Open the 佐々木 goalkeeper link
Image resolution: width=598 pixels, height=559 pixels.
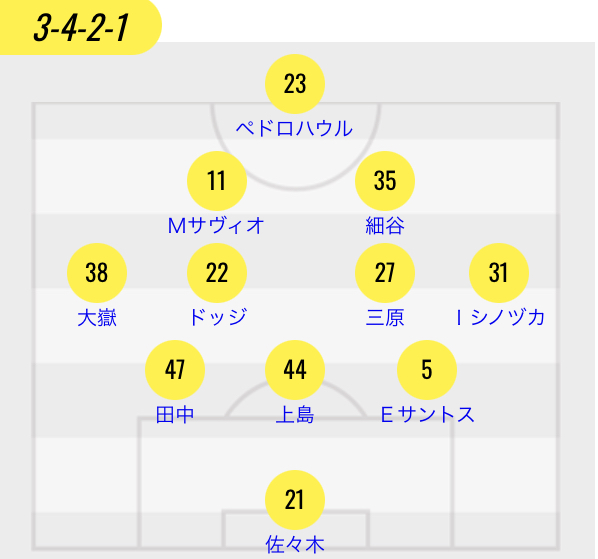[x=295, y=545]
